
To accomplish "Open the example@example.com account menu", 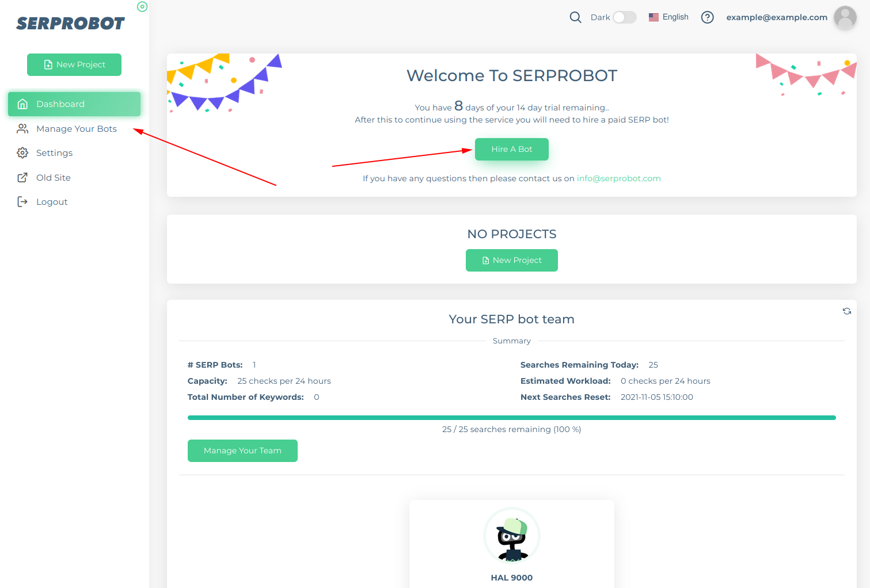I will pyautogui.click(x=777, y=17).
